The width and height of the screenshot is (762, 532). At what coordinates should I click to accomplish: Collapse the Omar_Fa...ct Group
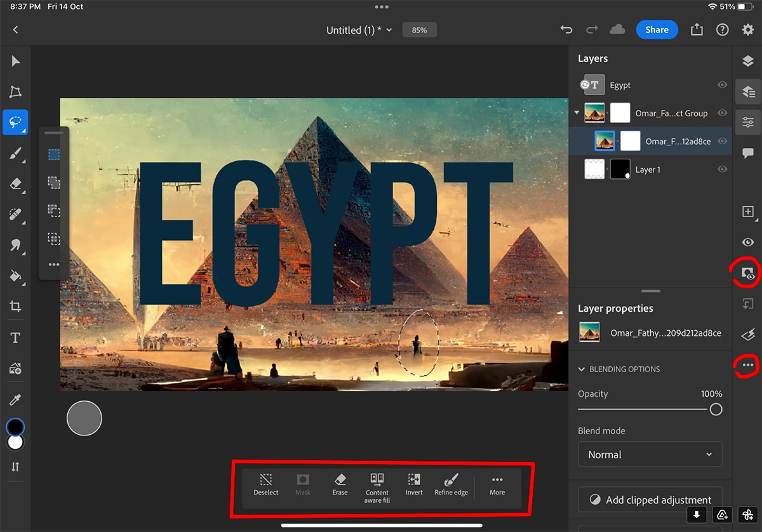pyautogui.click(x=577, y=113)
